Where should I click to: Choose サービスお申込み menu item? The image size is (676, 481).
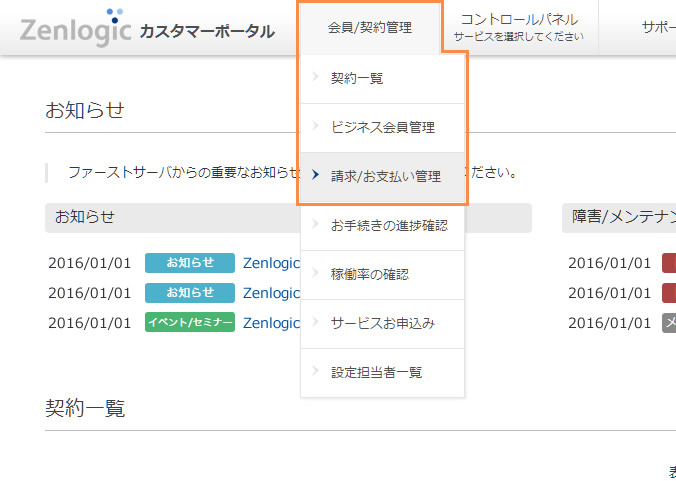click(383, 323)
